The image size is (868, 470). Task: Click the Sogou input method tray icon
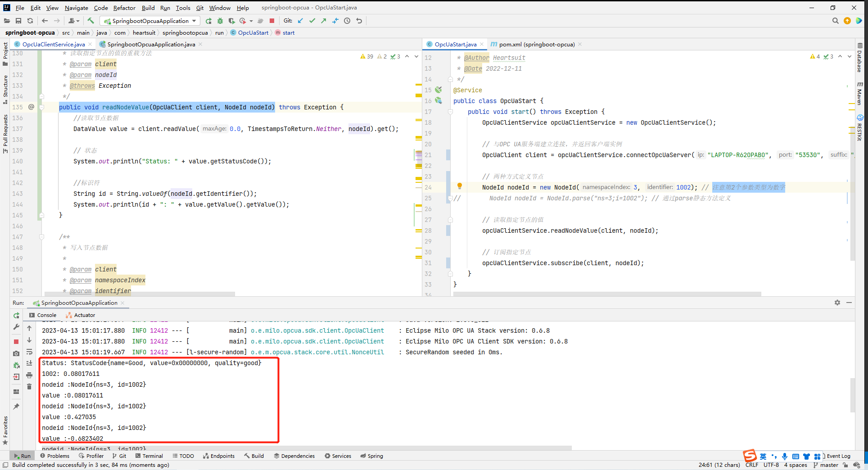tap(749, 456)
